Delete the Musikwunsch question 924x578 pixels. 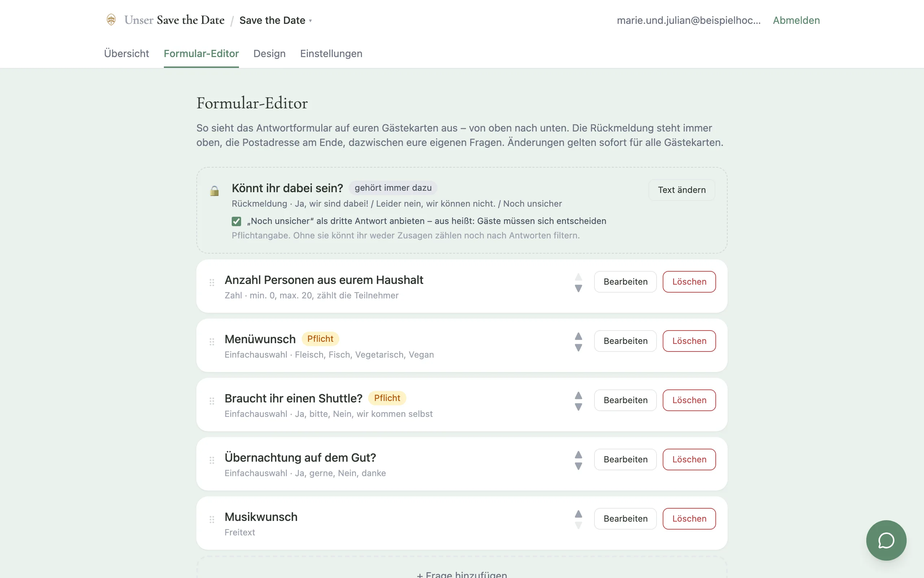click(x=689, y=519)
